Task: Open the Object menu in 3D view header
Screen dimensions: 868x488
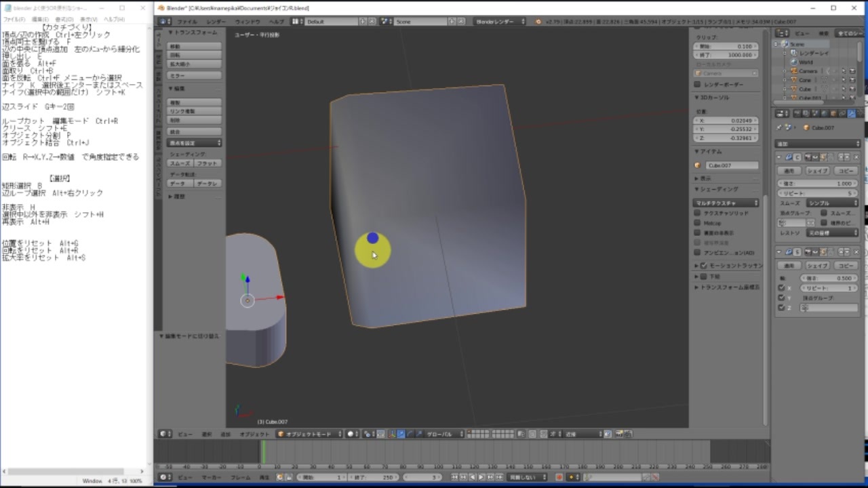Action: pos(254,434)
